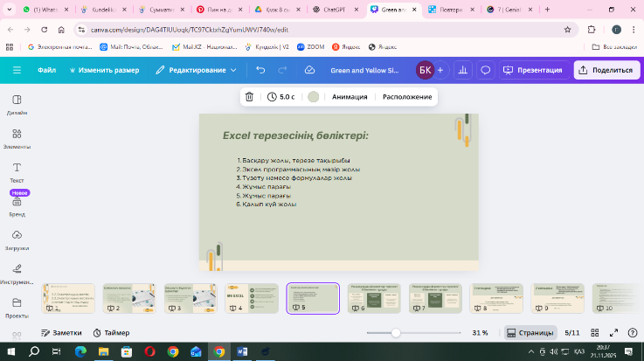Switch to the WhatsApp browser tab
Screen dimensions: 644x361
tap(45, 10)
